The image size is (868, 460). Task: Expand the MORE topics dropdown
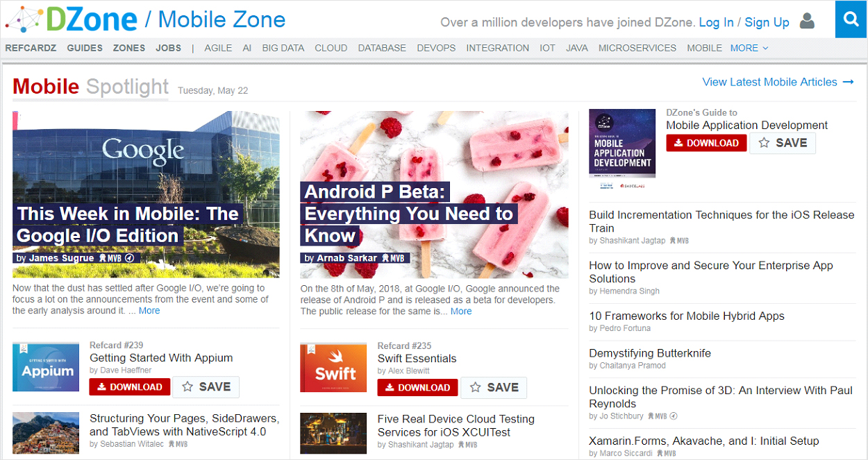749,48
